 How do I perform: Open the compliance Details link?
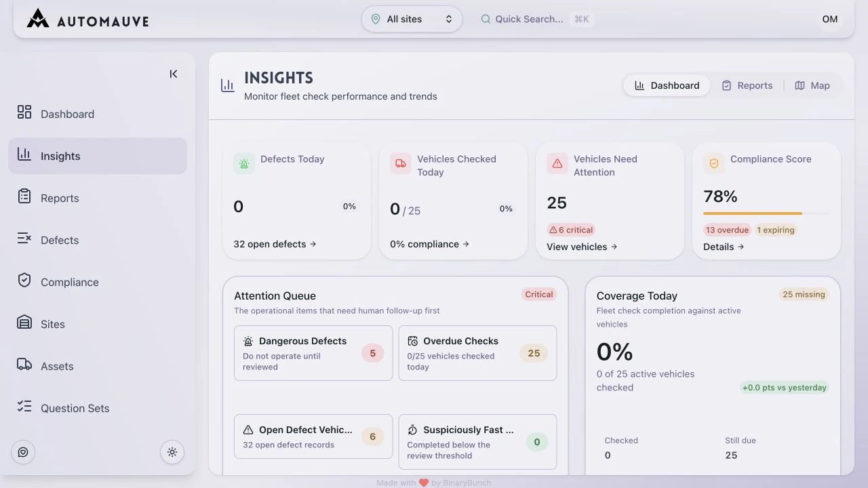(724, 247)
